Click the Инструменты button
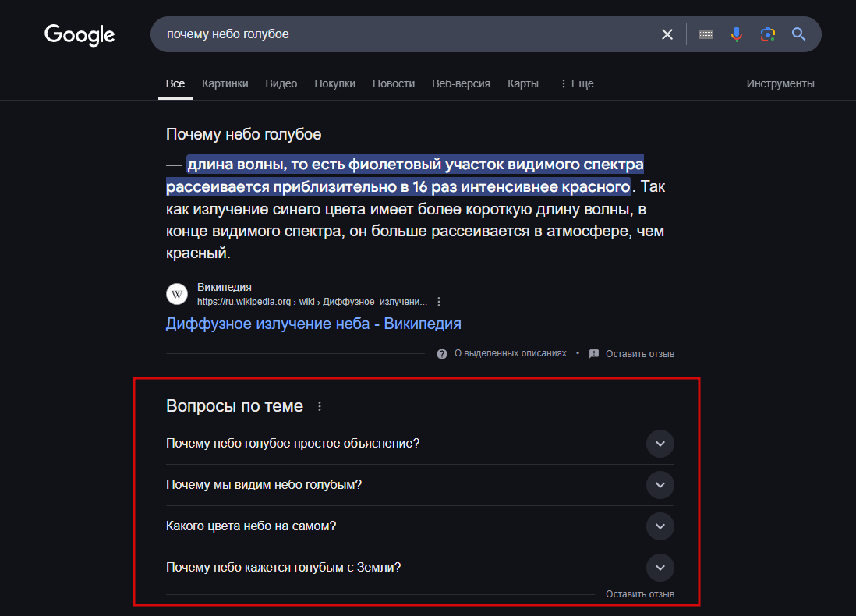Screen dimensions: 856x616 [780, 83]
